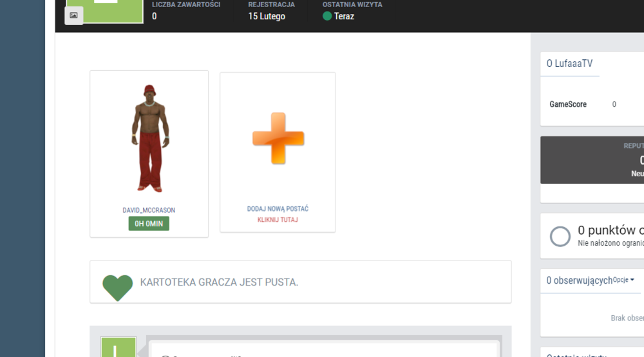Expand the Opcje dropdown
The width and height of the screenshot is (644, 357).
click(623, 280)
